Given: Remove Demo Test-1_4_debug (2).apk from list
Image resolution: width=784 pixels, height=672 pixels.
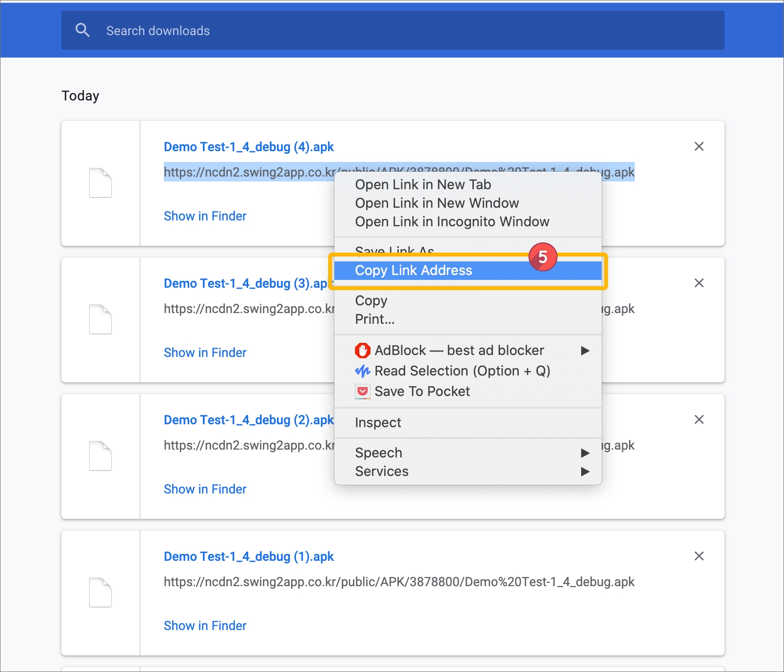Looking at the screenshot, I should 699,419.
